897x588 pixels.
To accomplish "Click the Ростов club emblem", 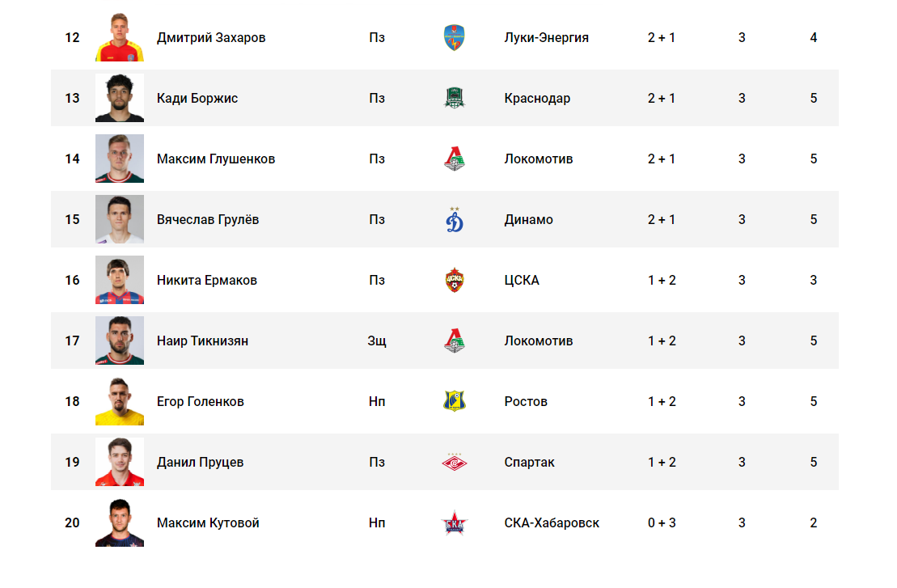I will [455, 401].
